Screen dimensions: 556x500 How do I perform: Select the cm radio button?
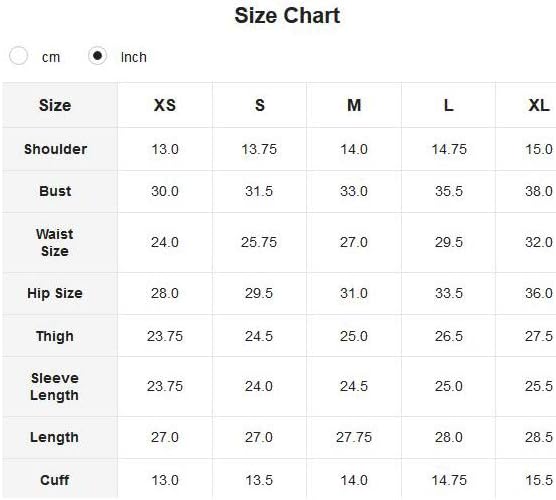click(18, 56)
